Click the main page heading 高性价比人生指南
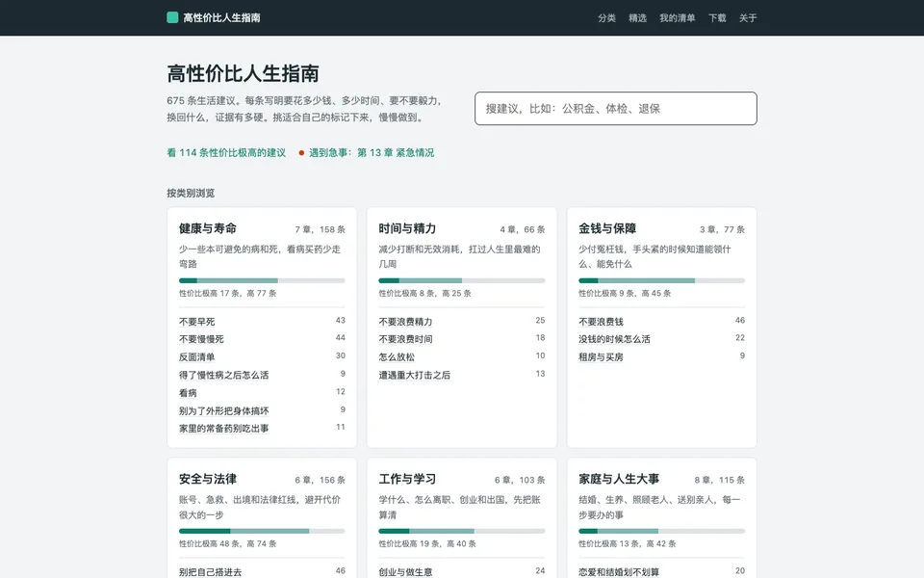Viewport: 924px width, 578px height. 243,74
